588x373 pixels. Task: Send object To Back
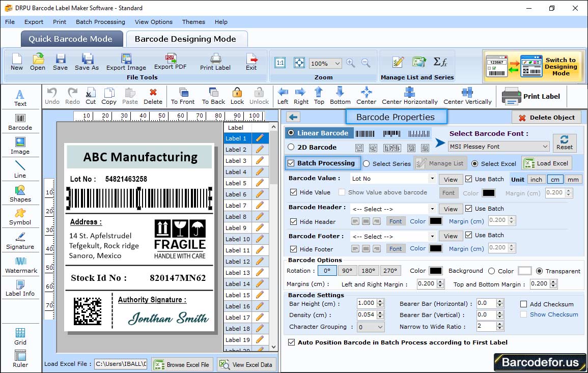click(x=213, y=96)
